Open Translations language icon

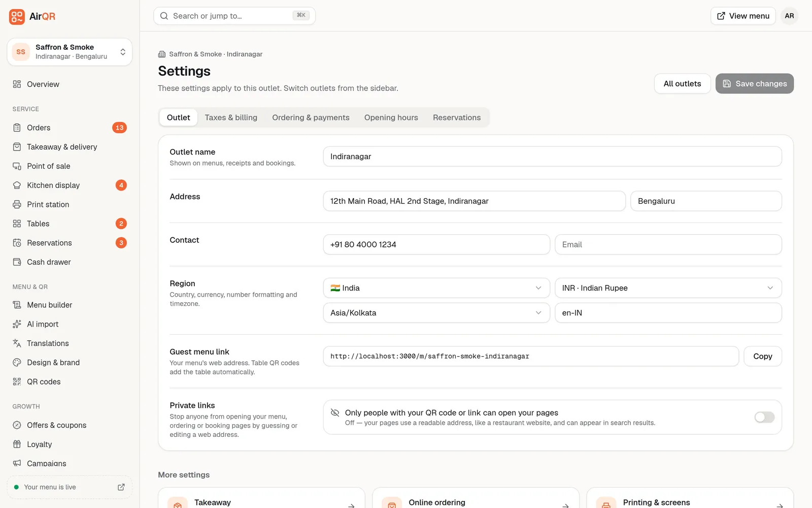point(17,343)
